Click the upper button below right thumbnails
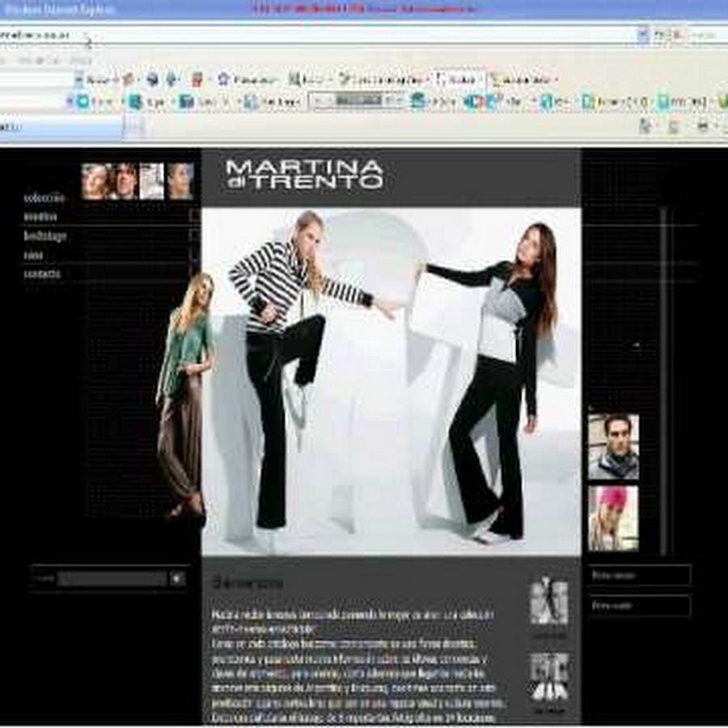This screenshot has height=728, width=728. click(x=640, y=575)
